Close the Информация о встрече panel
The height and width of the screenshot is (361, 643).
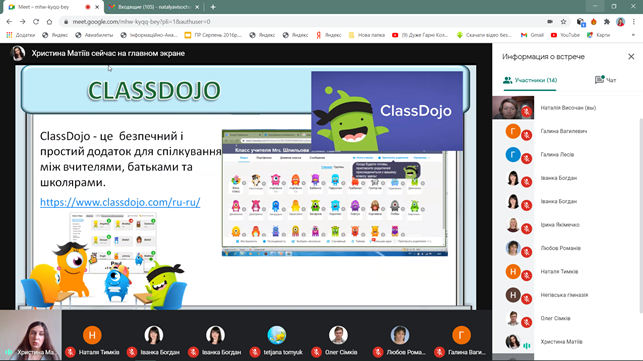click(x=631, y=57)
